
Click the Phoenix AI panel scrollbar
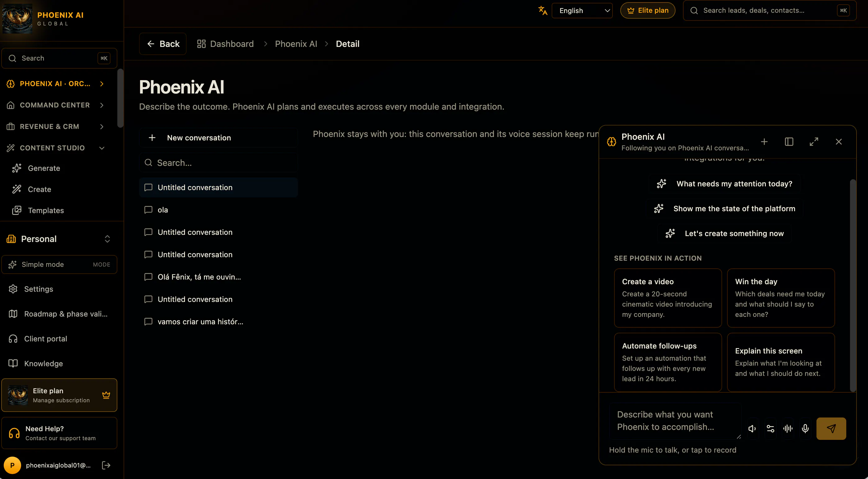[x=853, y=285]
